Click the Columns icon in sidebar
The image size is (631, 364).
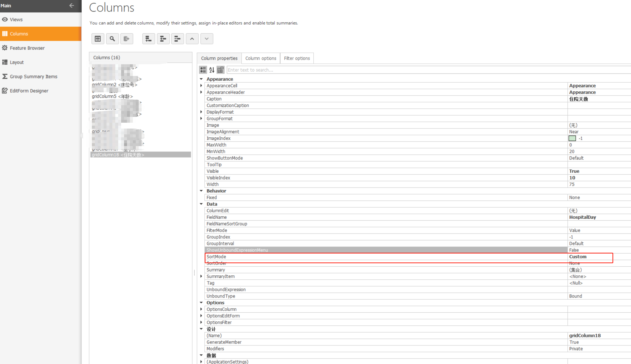tap(5, 34)
